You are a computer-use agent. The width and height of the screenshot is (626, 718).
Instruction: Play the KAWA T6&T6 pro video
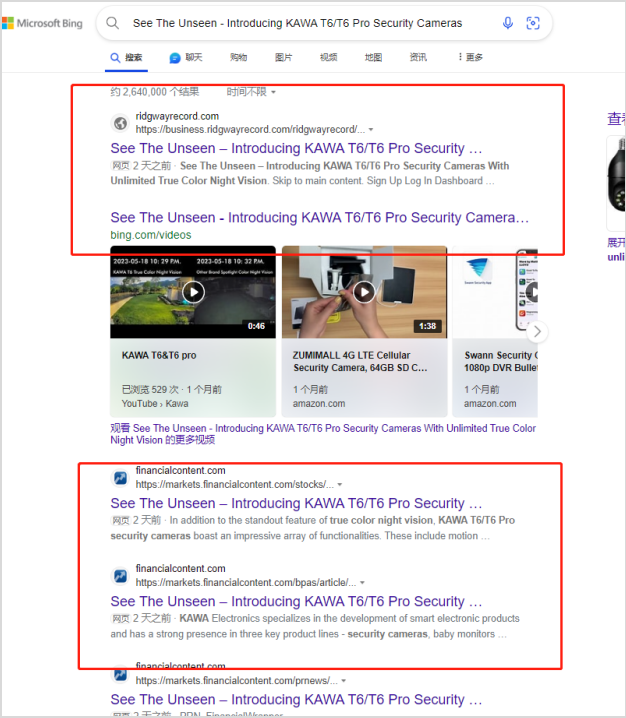point(193,292)
